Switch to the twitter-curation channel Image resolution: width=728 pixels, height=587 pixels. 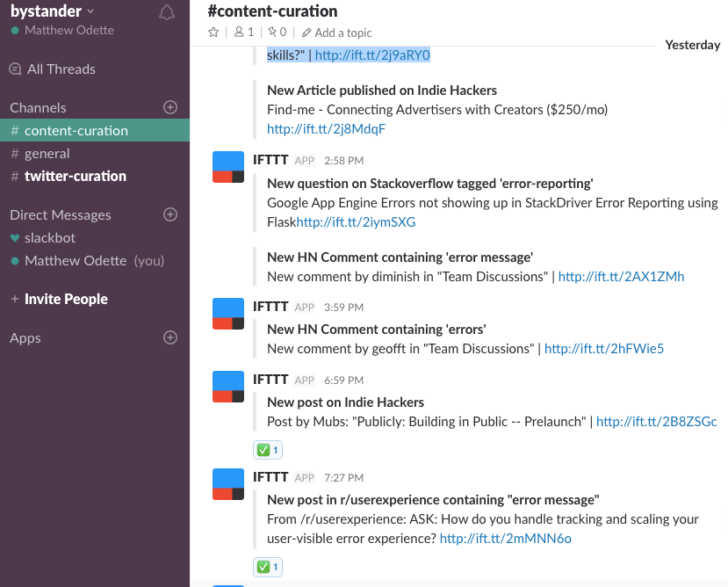(76, 176)
